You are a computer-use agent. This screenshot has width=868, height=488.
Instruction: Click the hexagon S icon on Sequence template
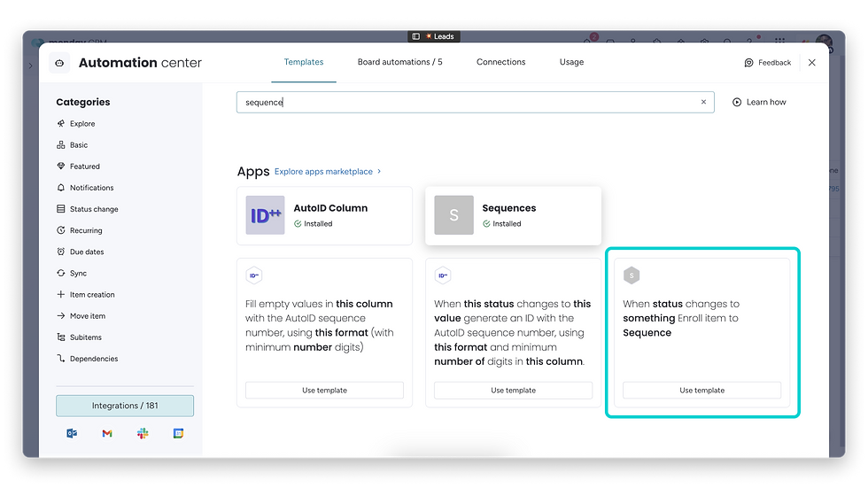(632, 275)
